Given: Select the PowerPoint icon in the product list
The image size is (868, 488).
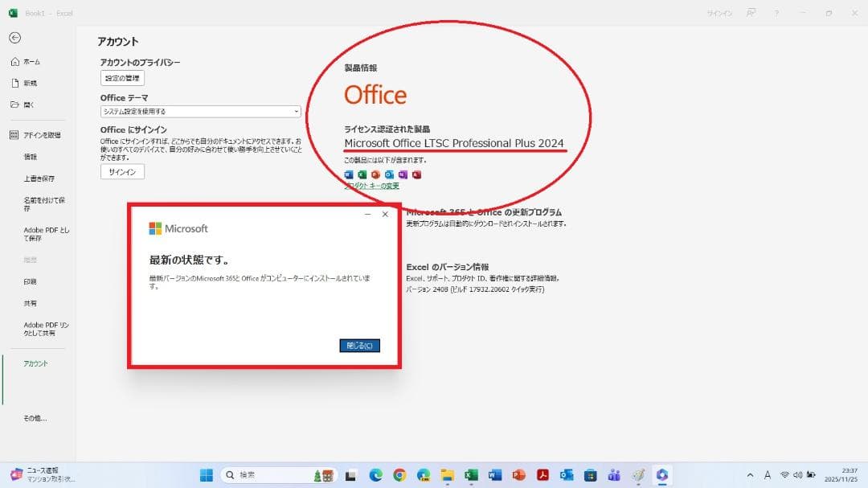Looking at the screenshot, I should [376, 174].
